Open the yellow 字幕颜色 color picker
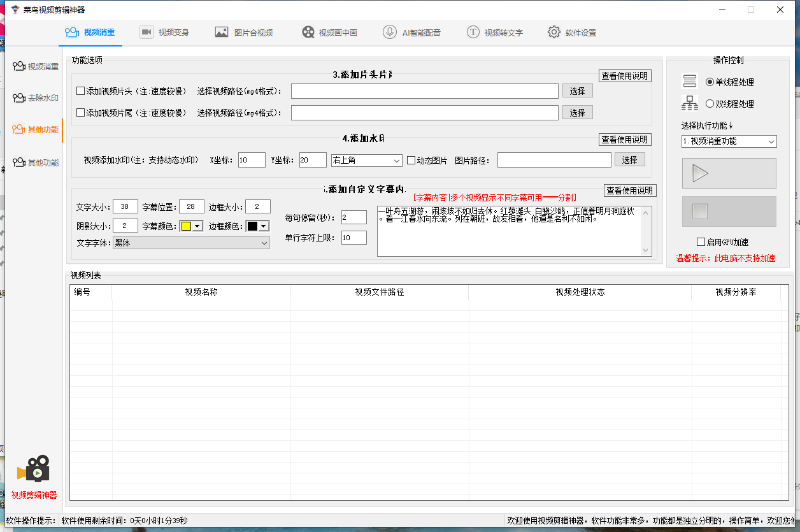 click(x=191, y=226)
